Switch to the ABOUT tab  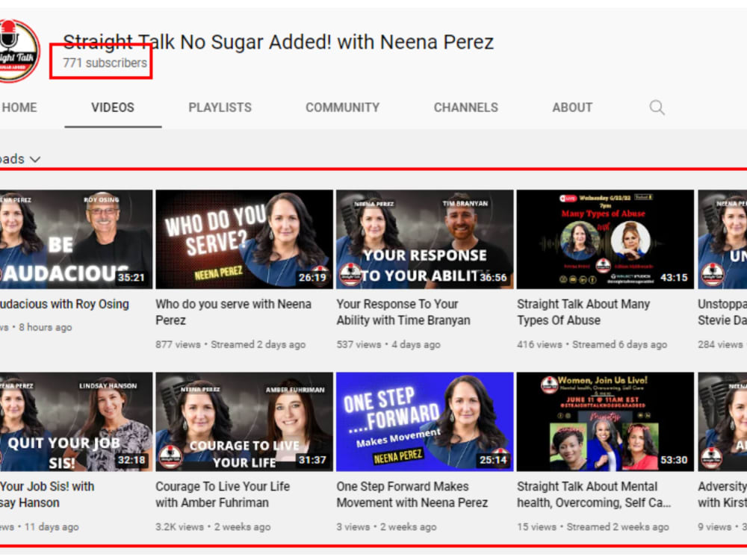pos(573,108)
